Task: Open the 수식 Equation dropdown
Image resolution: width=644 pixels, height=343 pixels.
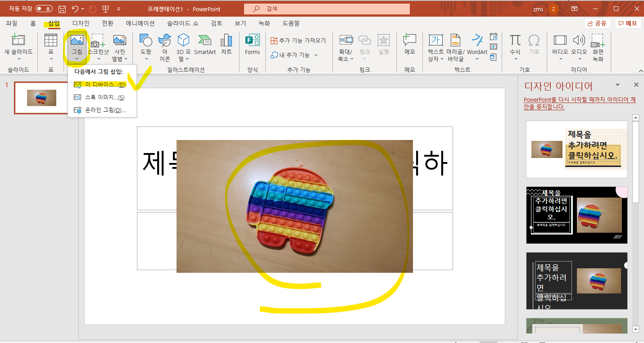Action: coord(515,47)
